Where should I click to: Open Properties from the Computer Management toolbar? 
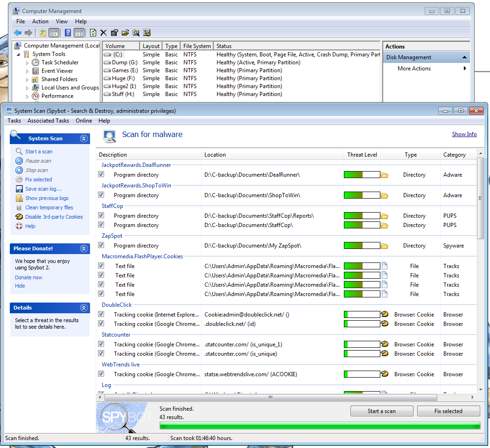point(114,33)
